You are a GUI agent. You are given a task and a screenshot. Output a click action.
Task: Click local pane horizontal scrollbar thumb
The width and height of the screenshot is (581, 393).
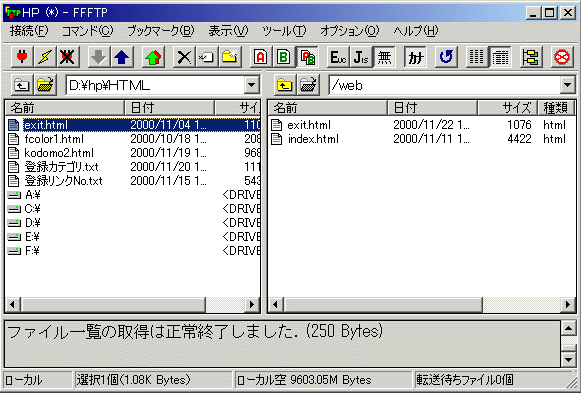[113, 304]
